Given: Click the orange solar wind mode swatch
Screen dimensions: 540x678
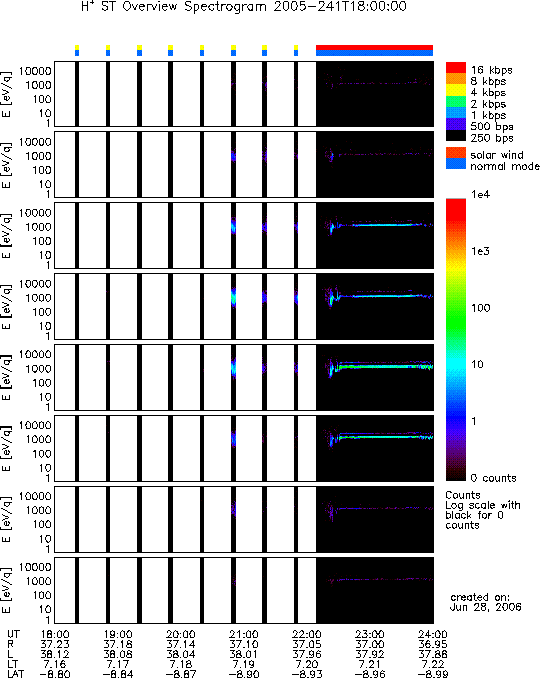Looking at the screenshot, I should (456, 153).
